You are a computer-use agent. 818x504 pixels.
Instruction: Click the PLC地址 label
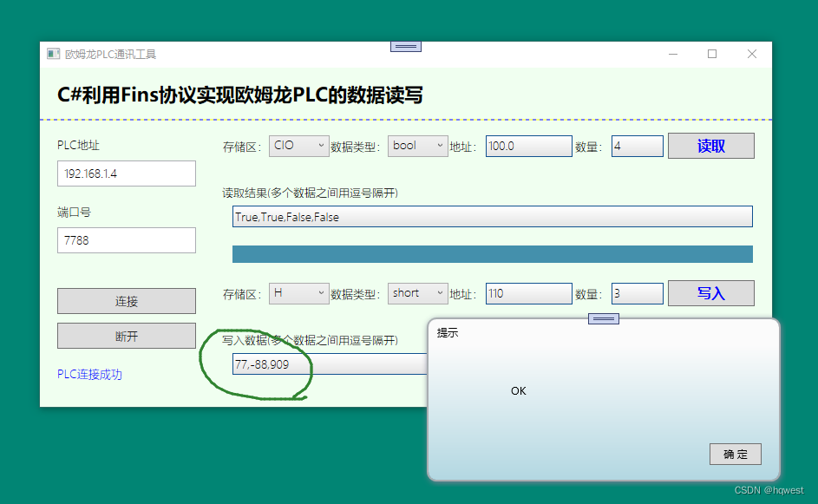pyautogui.click(x=78, y=145)
